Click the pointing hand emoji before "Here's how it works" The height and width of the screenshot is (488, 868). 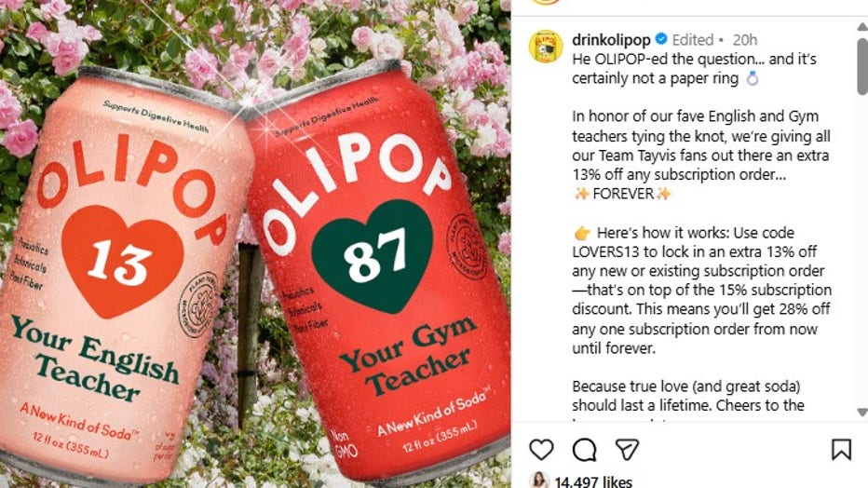tap(582, 233)
